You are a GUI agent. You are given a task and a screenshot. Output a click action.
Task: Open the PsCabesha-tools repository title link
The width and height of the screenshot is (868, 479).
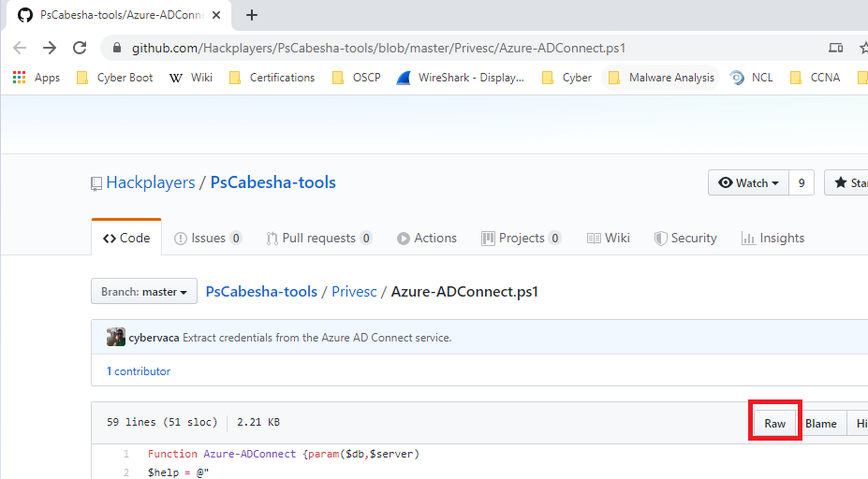pos(272,182)
